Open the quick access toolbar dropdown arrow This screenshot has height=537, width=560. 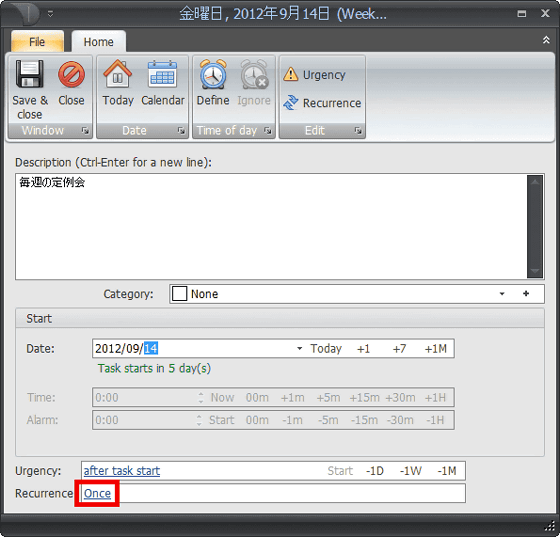[x=50, y=14]
